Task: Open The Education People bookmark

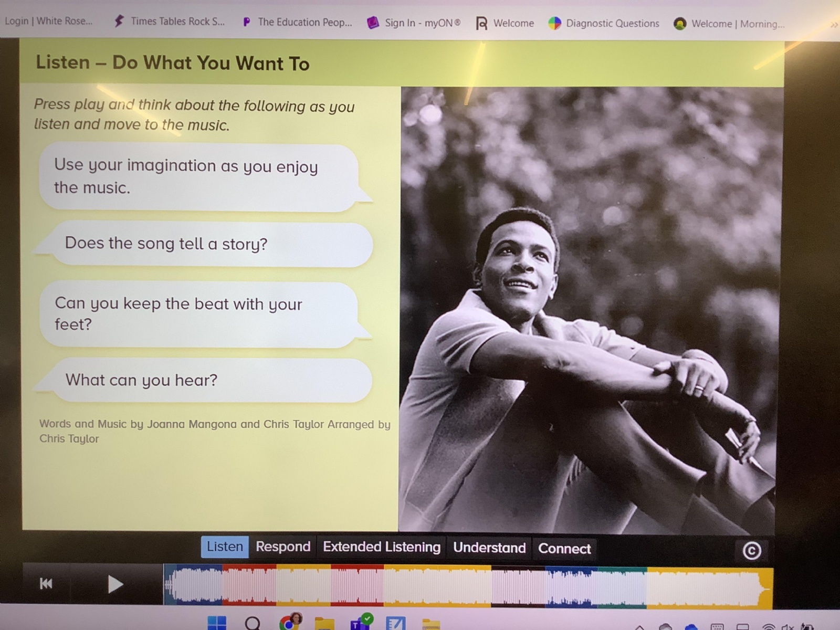Action: pos(297,22)
